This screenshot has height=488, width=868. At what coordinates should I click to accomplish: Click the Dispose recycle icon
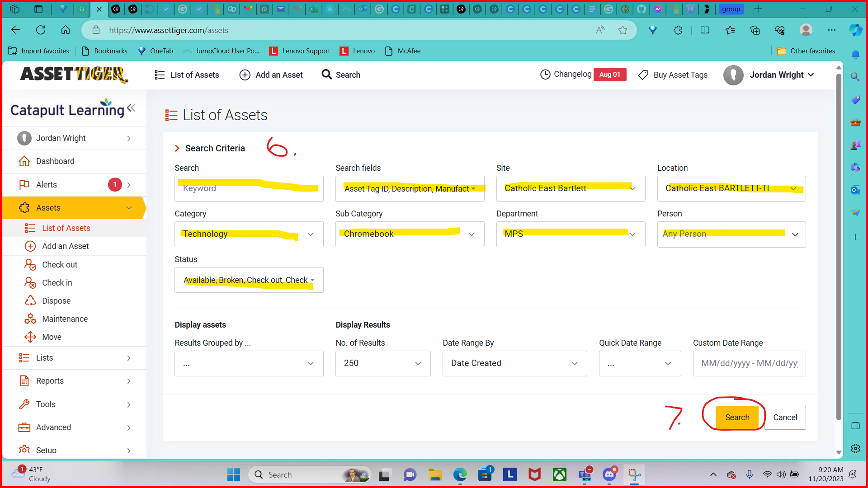tap(30, 301)
